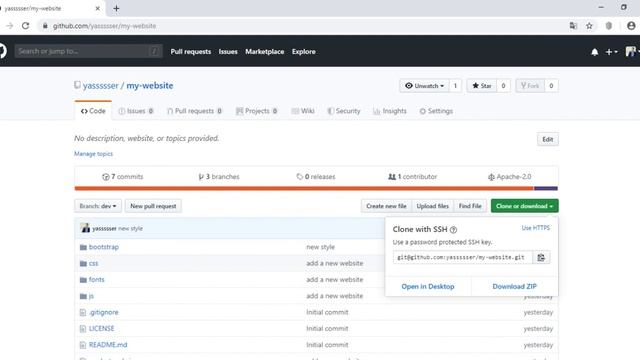Click Create new file button

click(x=386, y=206)
